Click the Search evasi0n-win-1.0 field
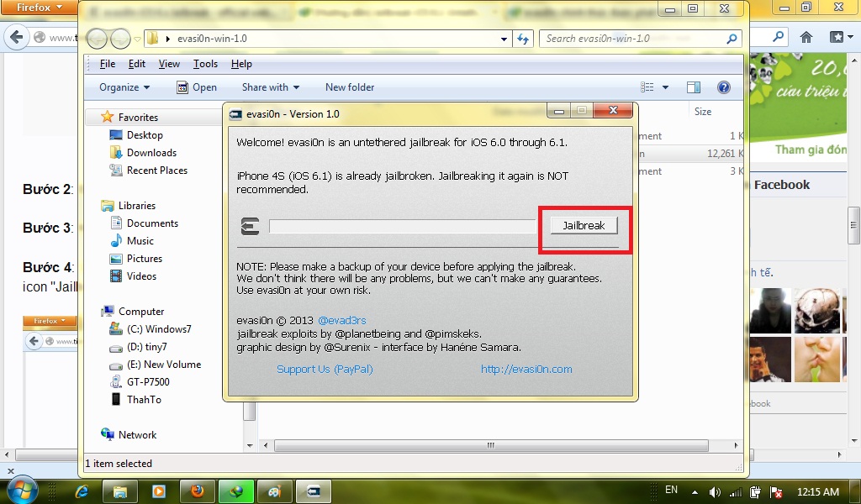 (640, 39)
